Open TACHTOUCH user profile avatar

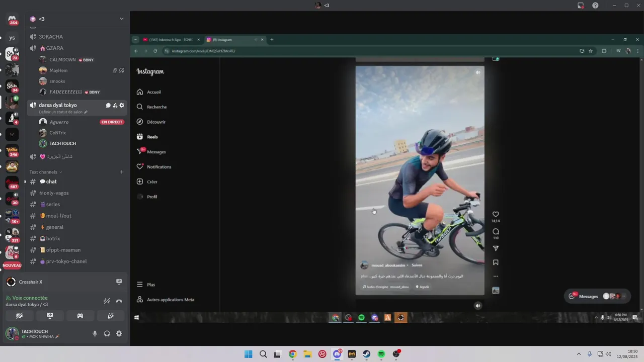[12, 333]
